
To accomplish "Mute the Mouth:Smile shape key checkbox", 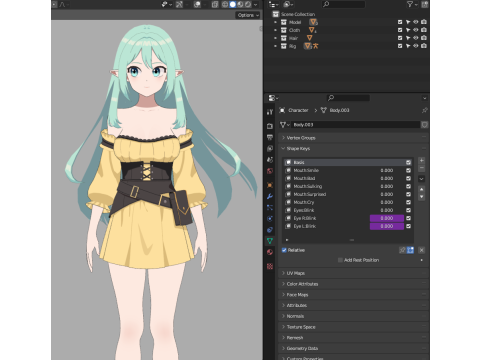I will pos(408,170).
